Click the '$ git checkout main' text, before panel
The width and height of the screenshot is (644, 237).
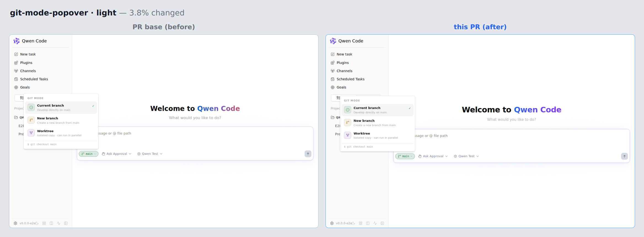[42, 144]
